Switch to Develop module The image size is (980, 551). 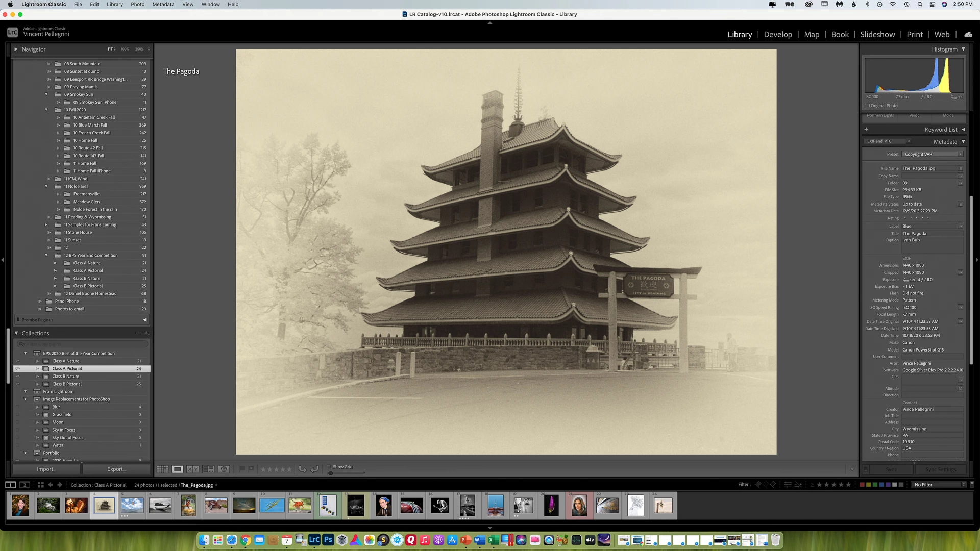click(x=777, y=35)
